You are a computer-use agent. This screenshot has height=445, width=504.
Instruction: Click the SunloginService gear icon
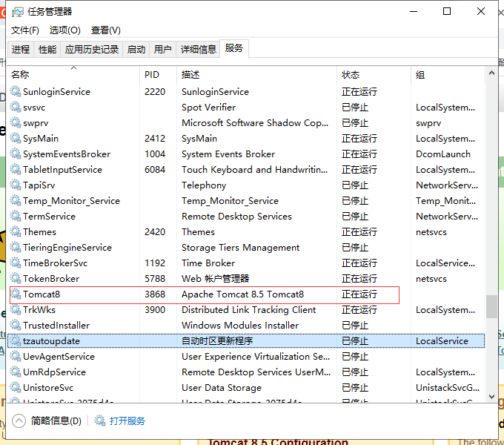click(x=16, y=92)
